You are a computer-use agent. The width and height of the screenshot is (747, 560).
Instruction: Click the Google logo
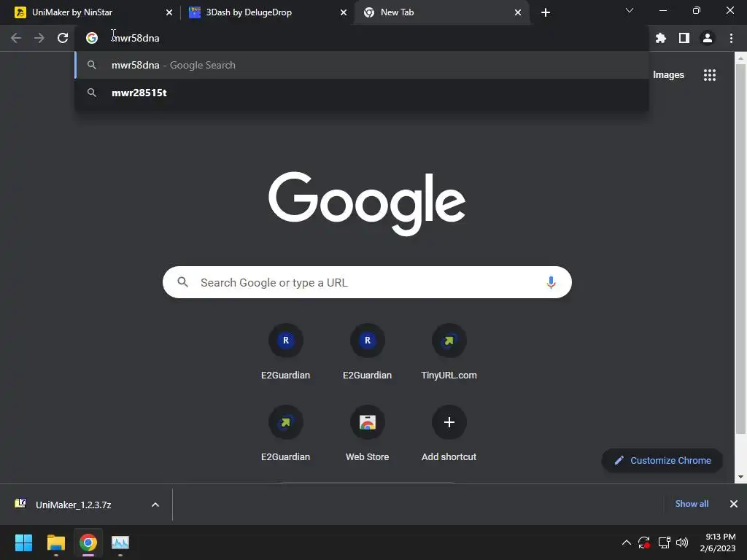tap(367, 204)
